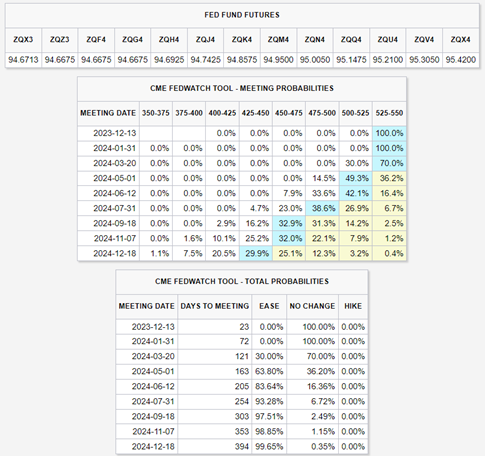Click the highlighted 32.9% cell
The image size is (485, 456).
point(289,223)
